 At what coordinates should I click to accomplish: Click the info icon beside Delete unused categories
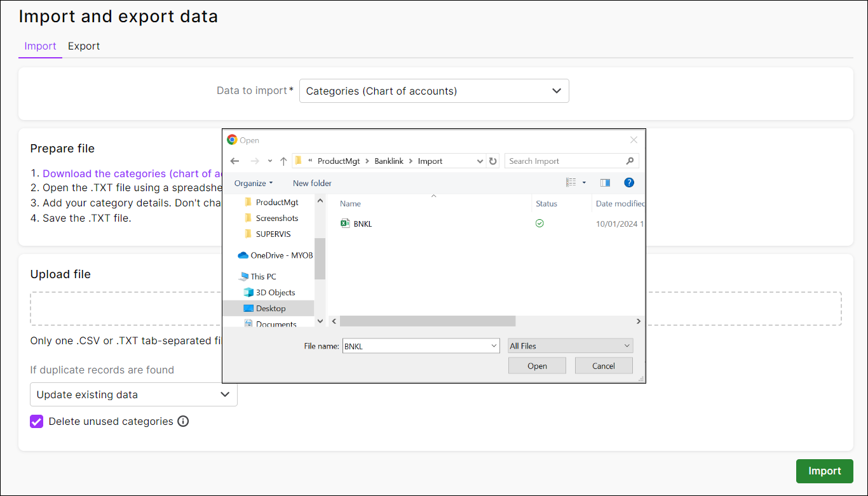pos(183,421)
